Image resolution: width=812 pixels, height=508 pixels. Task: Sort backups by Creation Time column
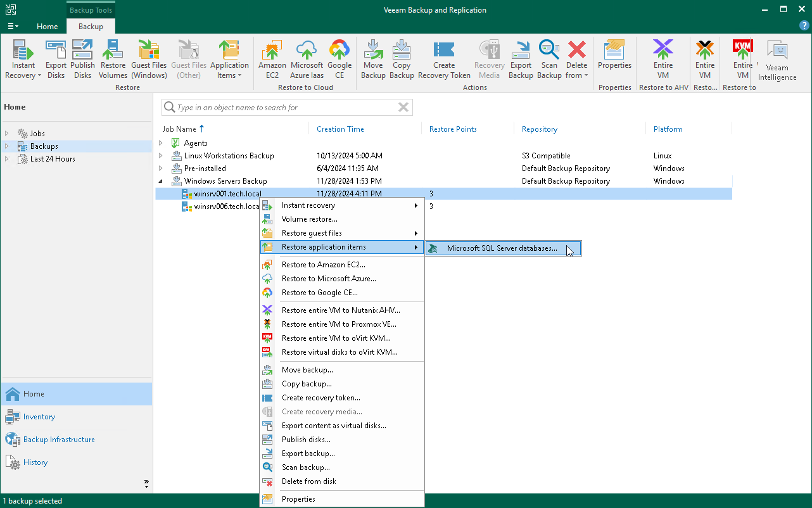[x=340, y=129]
